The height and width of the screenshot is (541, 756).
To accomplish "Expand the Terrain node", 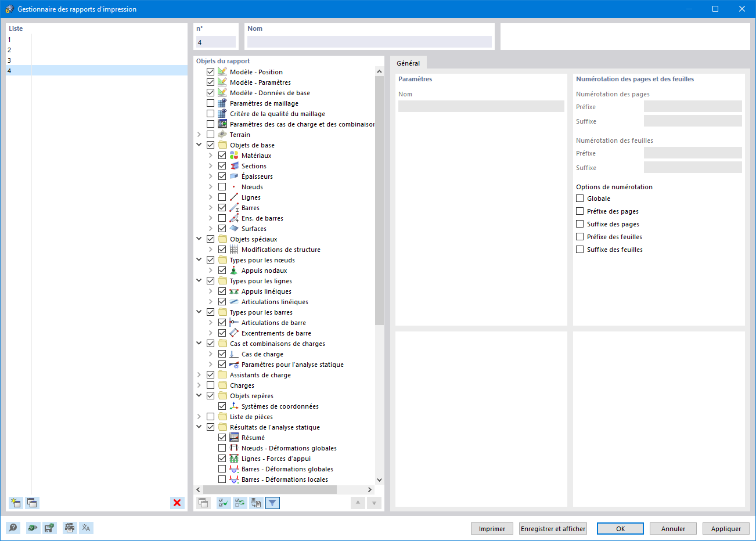I will pyautogui.click(x=199, y=135).
